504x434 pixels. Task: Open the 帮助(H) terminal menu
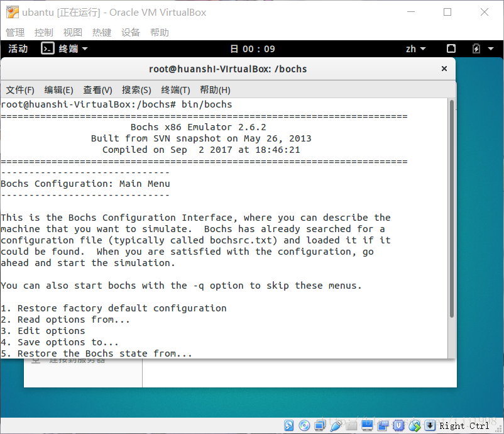[215, 90]
